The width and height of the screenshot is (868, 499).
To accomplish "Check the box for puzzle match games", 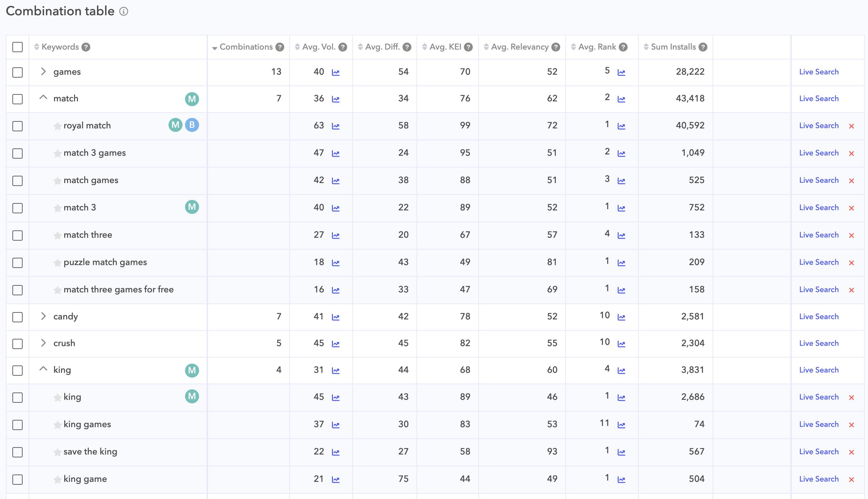I will tap(17, 263).
